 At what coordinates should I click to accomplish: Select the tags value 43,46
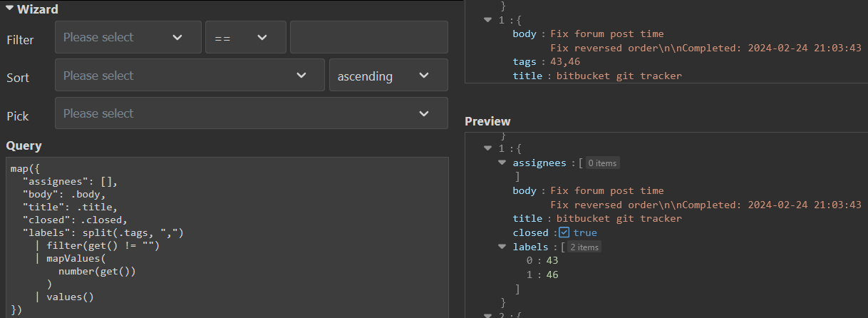pos(565,62)
